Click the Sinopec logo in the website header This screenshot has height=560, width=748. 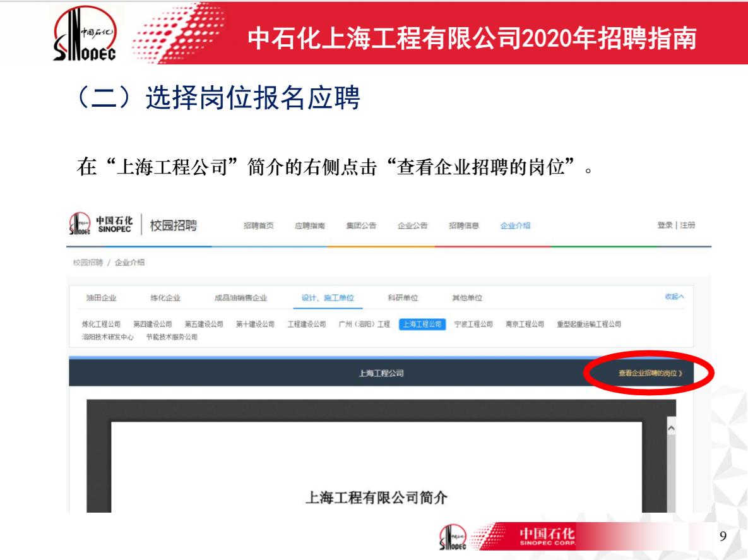click(x=101, y=224)
